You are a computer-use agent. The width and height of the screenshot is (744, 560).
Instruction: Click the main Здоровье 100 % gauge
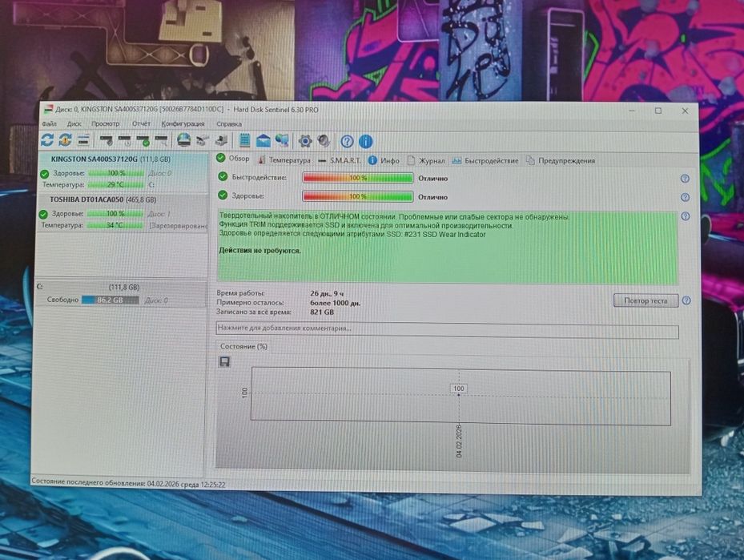[358, 196]
